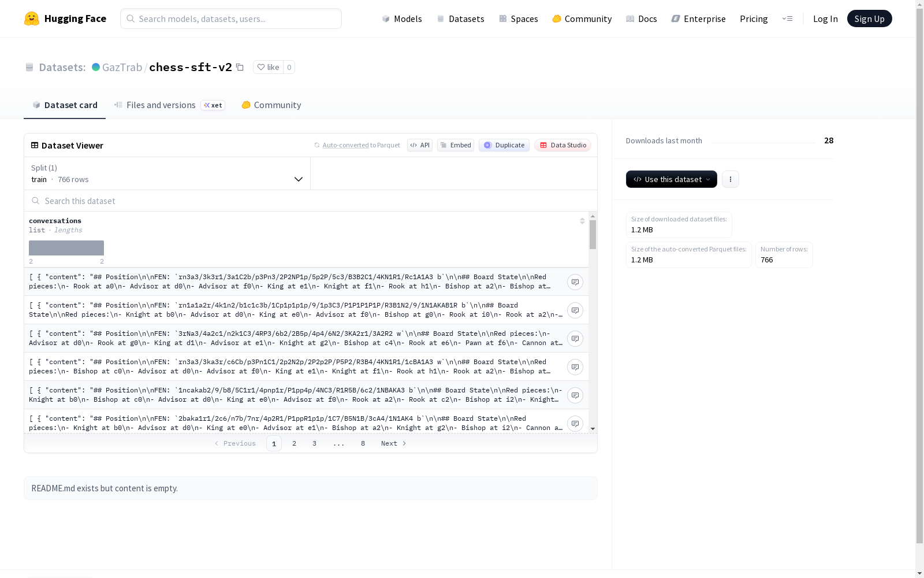Image resolution: width=924 pixels, height=578 pixels.
Task: Click the Next page button
Action: [394, 443]
